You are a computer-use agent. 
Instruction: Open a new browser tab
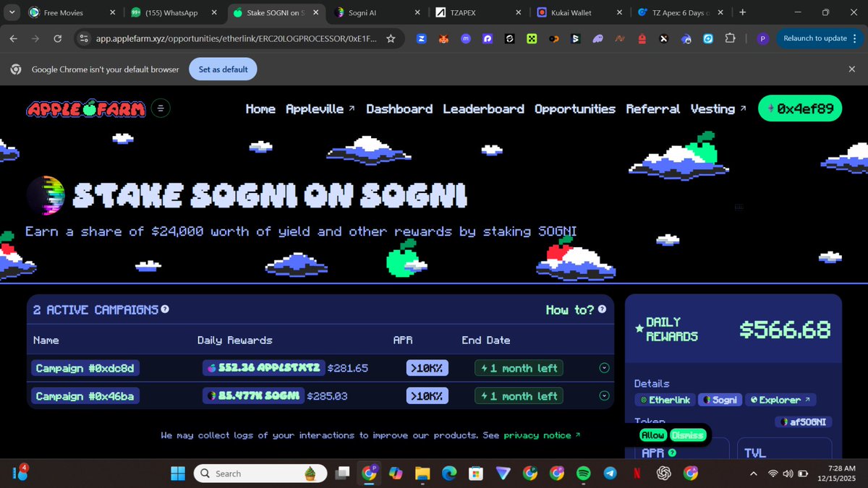pos(743,12)
